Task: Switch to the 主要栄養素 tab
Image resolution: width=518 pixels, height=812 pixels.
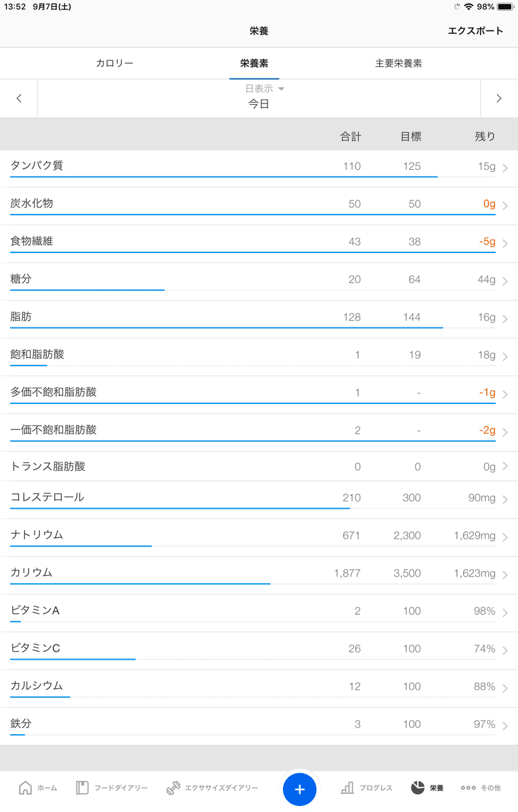Action: point(398,64)
